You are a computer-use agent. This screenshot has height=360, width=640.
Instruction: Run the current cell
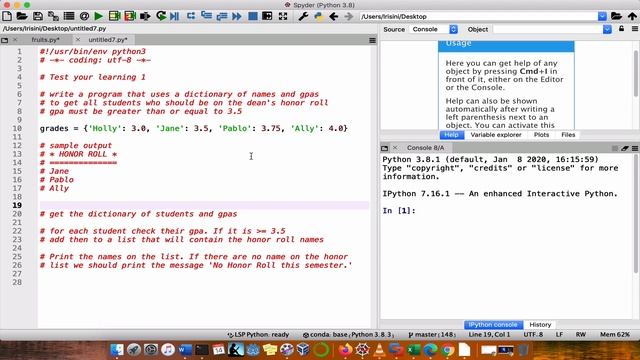(114, 16)
